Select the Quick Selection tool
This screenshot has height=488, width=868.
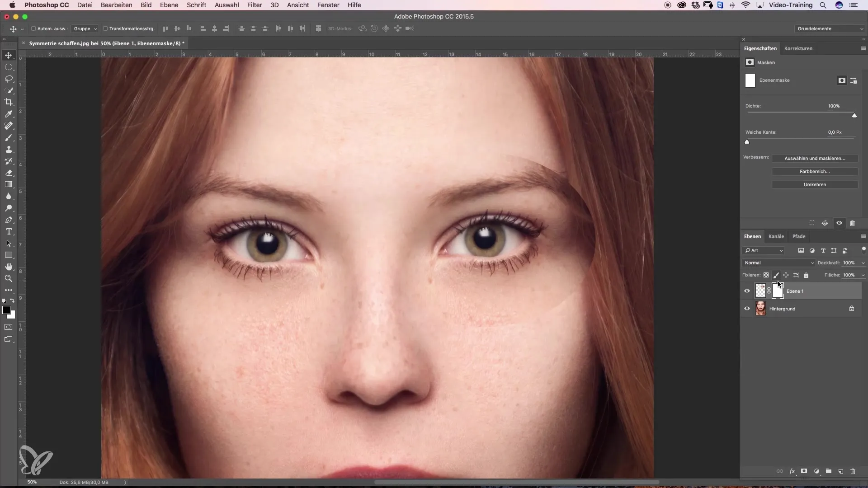coord(9,90)
